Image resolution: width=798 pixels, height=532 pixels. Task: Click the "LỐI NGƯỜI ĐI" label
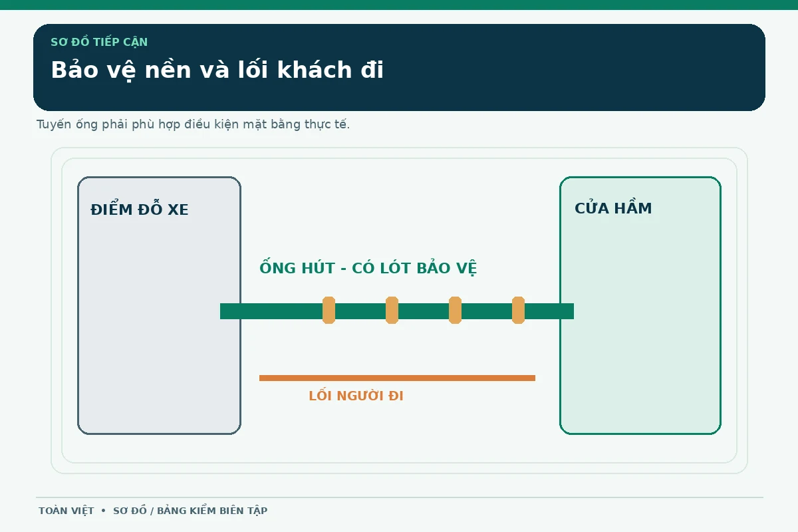coord(356,396)
